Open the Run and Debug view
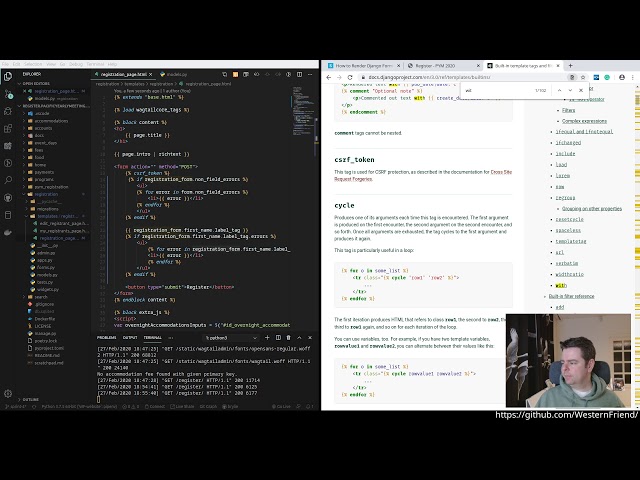The height and width of the screenshot is (480, 640). (x=8, y=111)
